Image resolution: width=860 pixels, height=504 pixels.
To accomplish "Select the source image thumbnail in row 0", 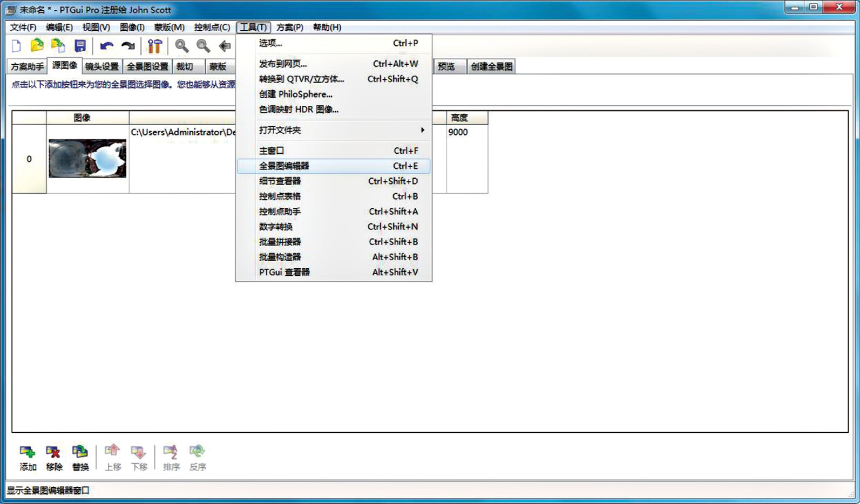I will pos(87,159).
